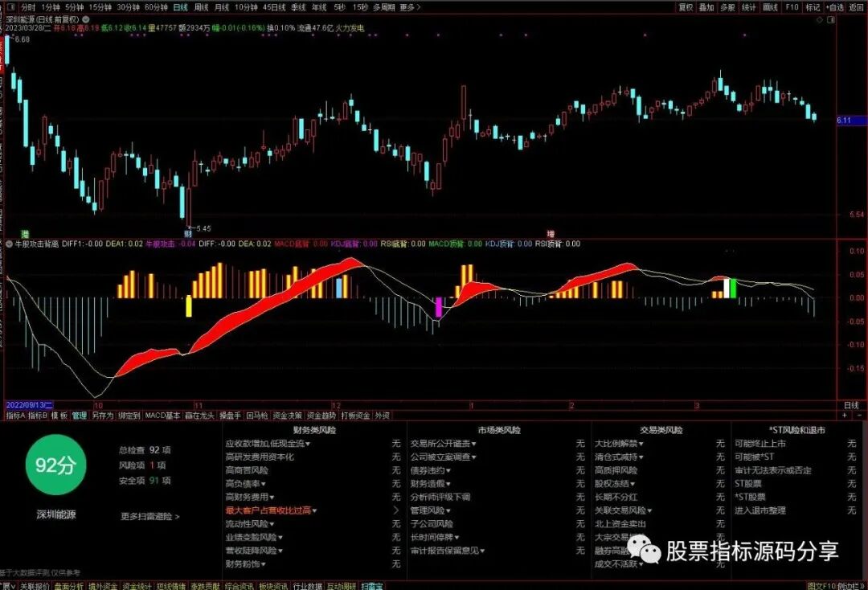Expand the 业绩变脸风险 item
Image resolution: width=868 pixels, height=590 pixels.
[254, 537]
